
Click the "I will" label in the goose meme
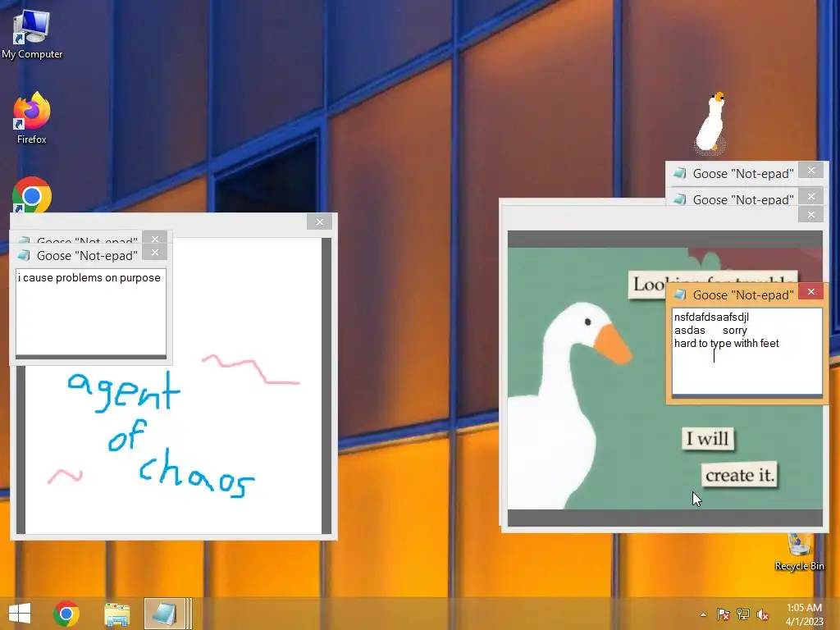707,439
